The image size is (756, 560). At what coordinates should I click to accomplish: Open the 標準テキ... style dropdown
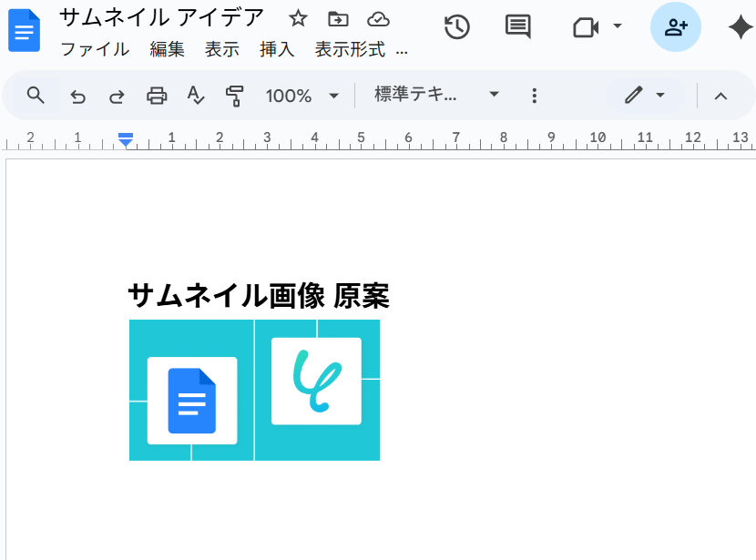[436, 95]
